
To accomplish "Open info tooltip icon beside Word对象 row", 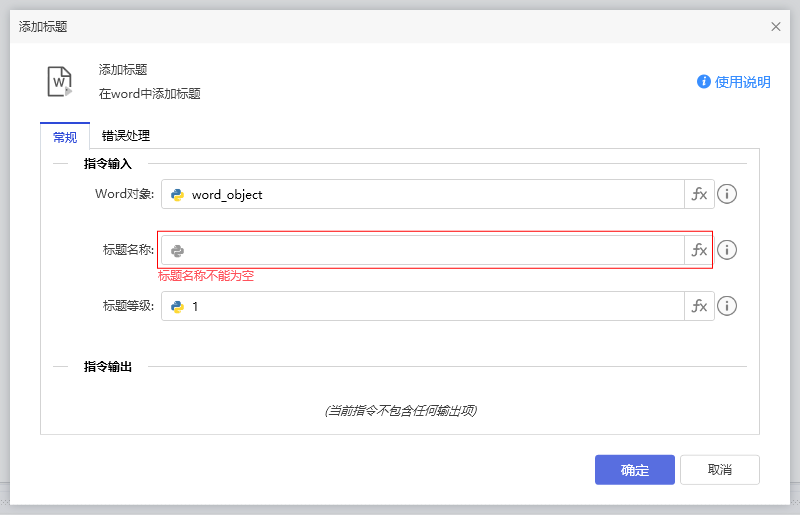I will [x=727, y=195].
